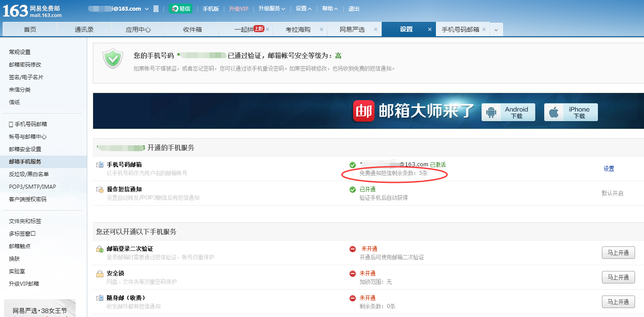
Task: Click the Apple logo for iPhone download
Action: [554, 112]
